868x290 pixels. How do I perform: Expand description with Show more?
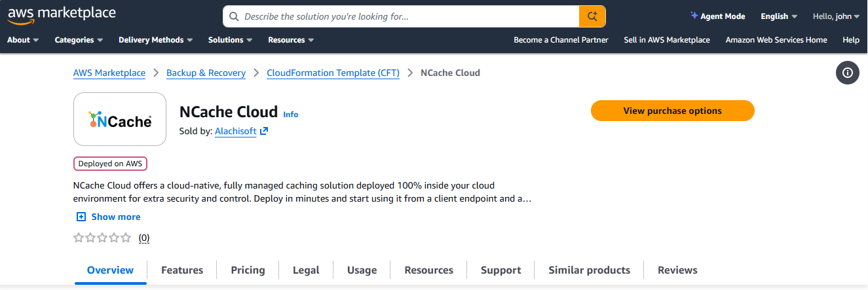(115, 217)
